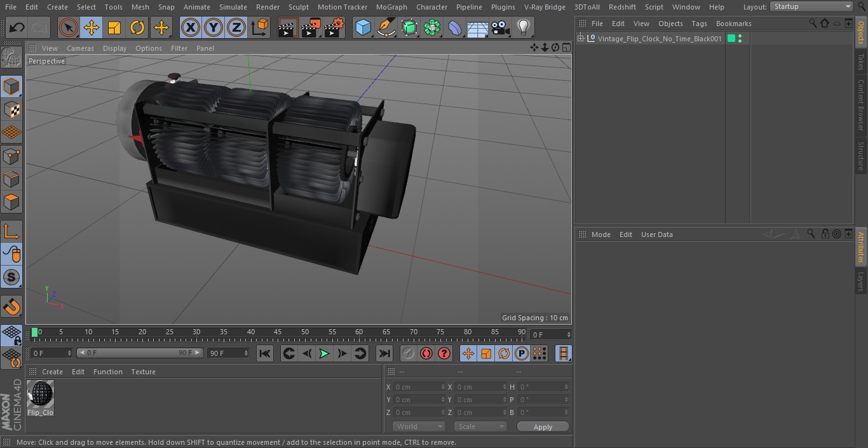
Task: Toggle X axis lock
Action: (x=191, y=27)
